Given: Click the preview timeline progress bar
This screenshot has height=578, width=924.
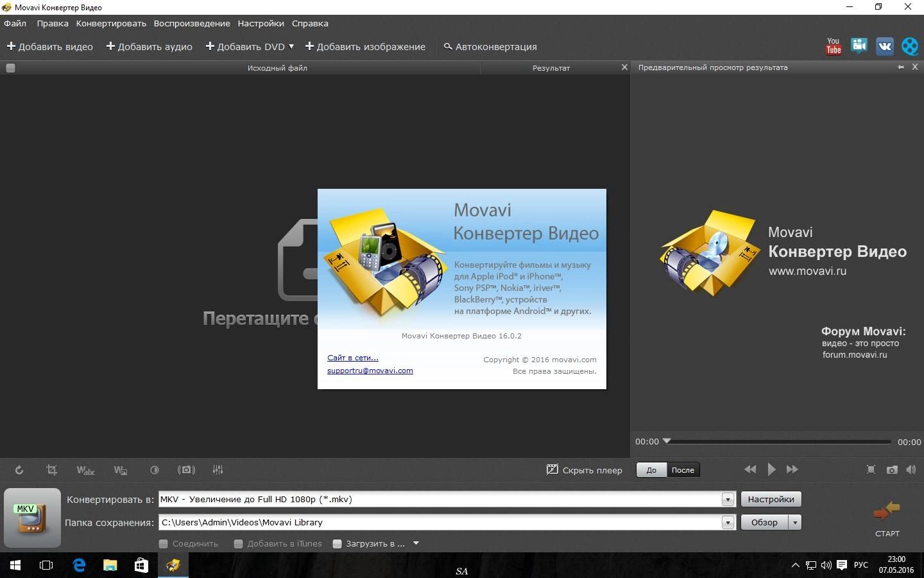Looking at the screenshot, I should click(778, 442).
